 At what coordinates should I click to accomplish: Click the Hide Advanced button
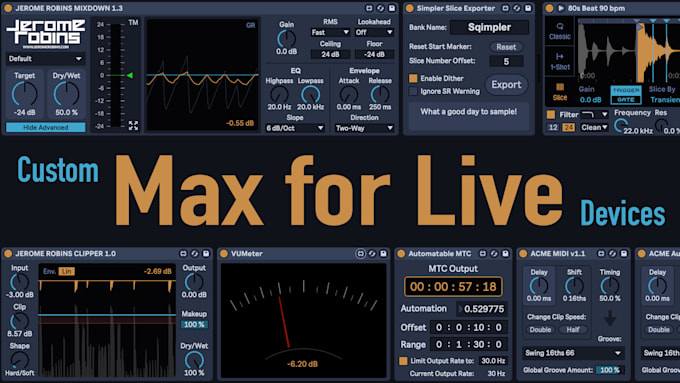click(x=46, y=128)
